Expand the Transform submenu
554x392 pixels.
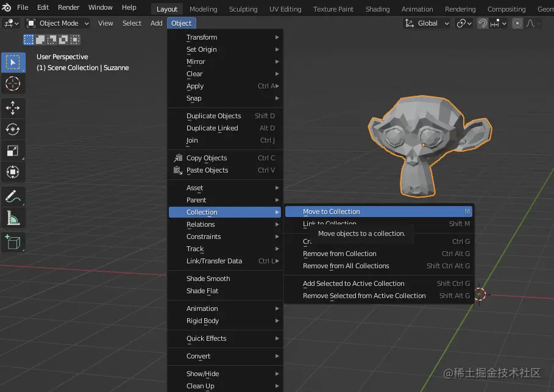coord(225,37)
